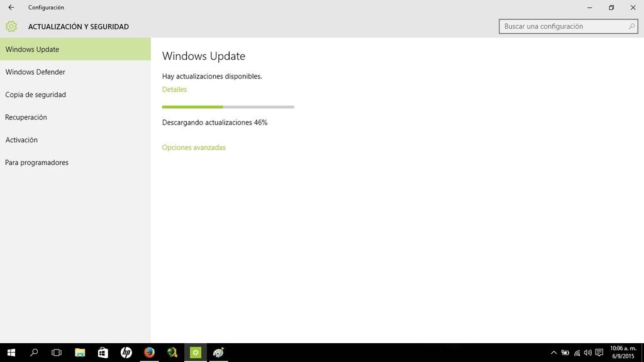Viewport: 644px width, 362px height.
Task: Open Copia de seguridad section
Action: 75,94
